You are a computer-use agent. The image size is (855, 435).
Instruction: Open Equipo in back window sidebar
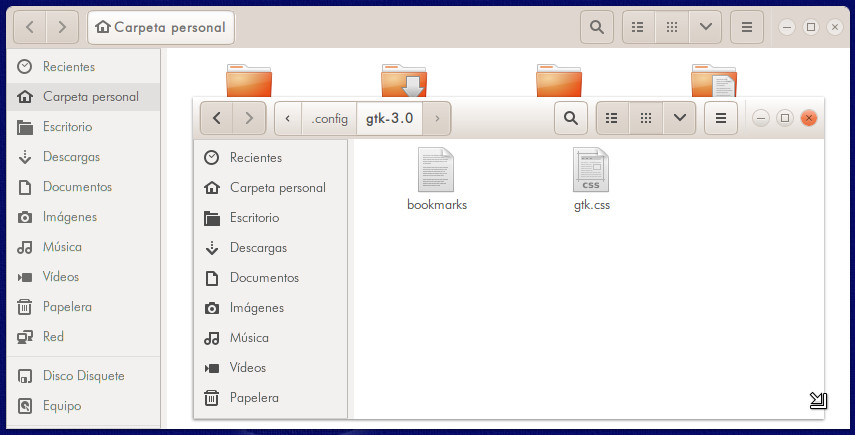(x=83, y=406)
